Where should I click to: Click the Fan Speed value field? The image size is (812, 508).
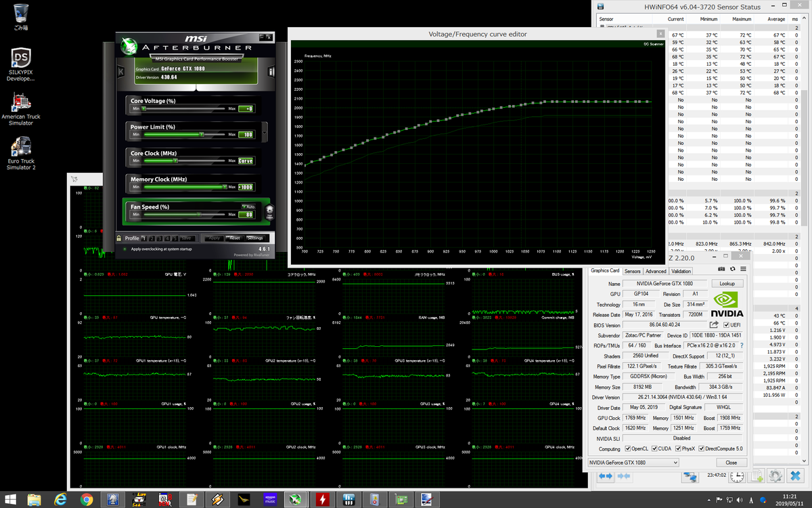coord(246,215)
